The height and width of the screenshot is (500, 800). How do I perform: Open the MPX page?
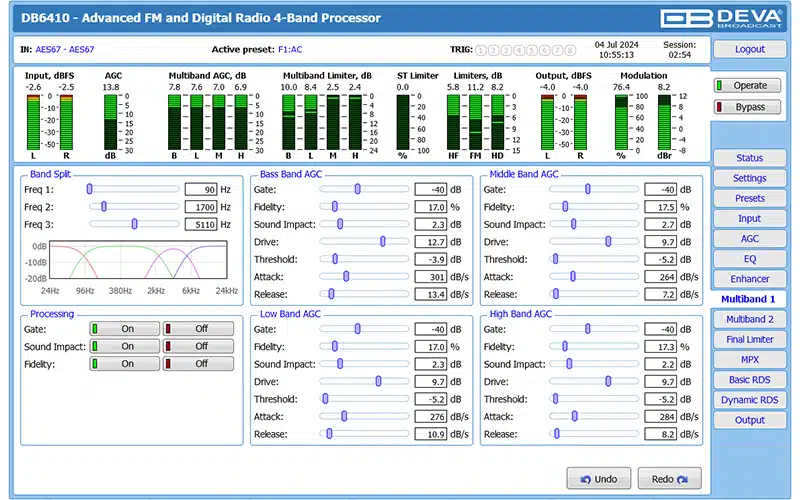pos(749,360)
